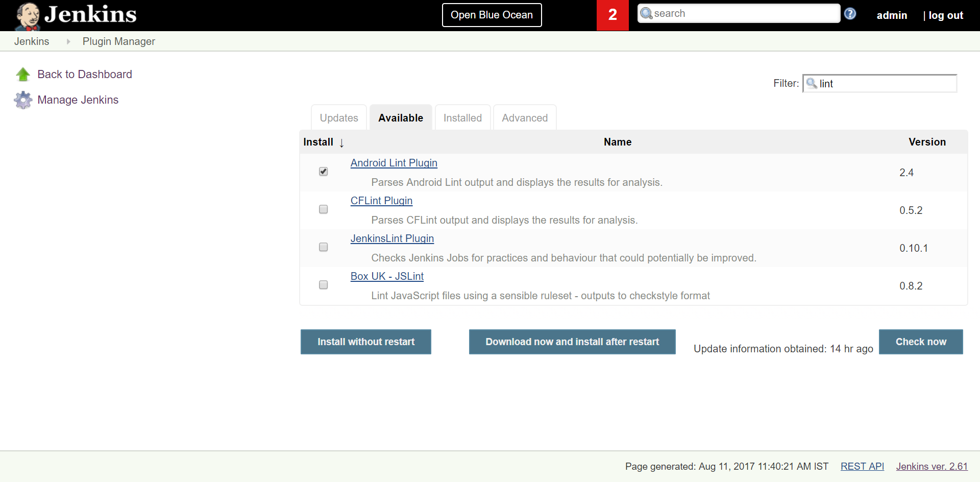Click the Name column header
980x482 pixels.
618,142
